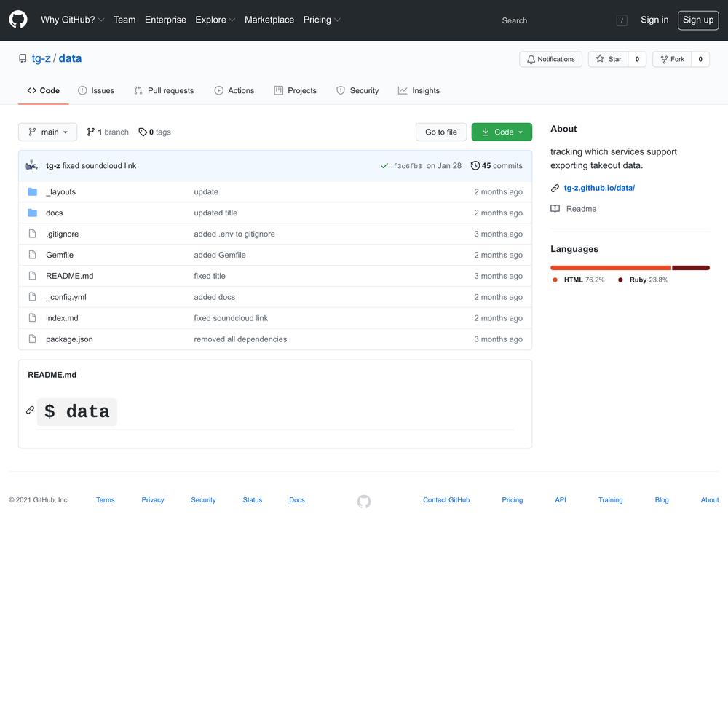Open the Code repository tab
Screen dimensions: 728x728
pyautogui.click(x=44, y=90)
